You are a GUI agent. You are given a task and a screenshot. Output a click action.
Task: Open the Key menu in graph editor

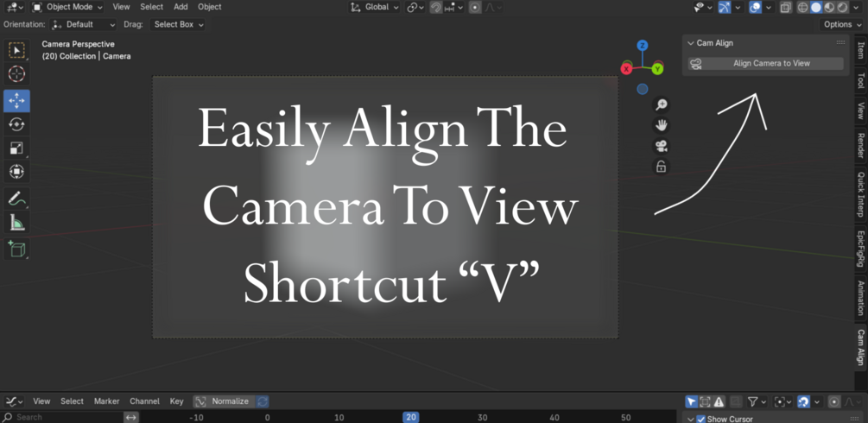point(176,401)
